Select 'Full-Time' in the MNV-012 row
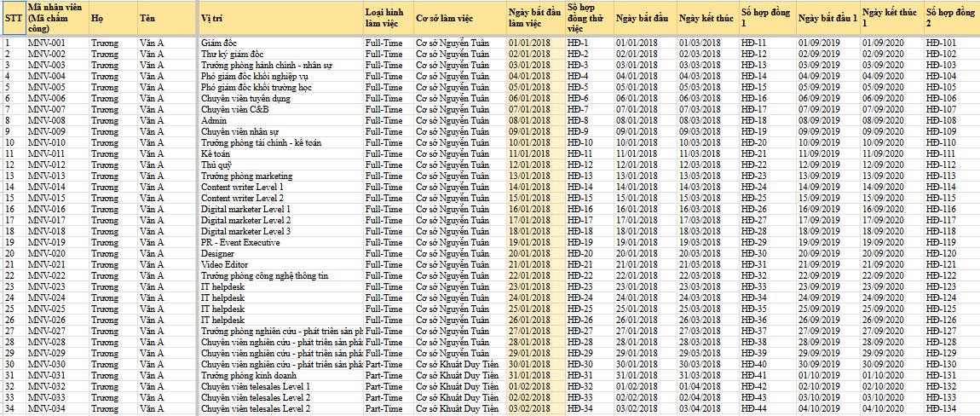 point(389,165)
